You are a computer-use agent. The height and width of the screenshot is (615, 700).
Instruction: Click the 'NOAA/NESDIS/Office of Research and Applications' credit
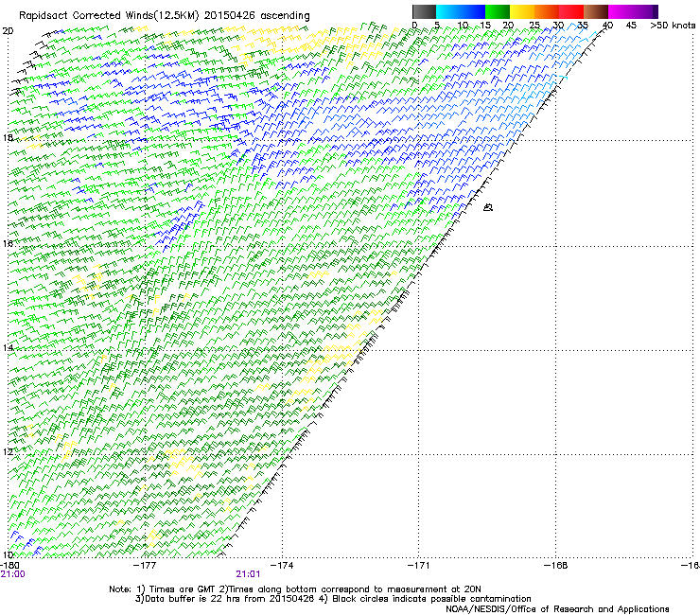(557, 609)
